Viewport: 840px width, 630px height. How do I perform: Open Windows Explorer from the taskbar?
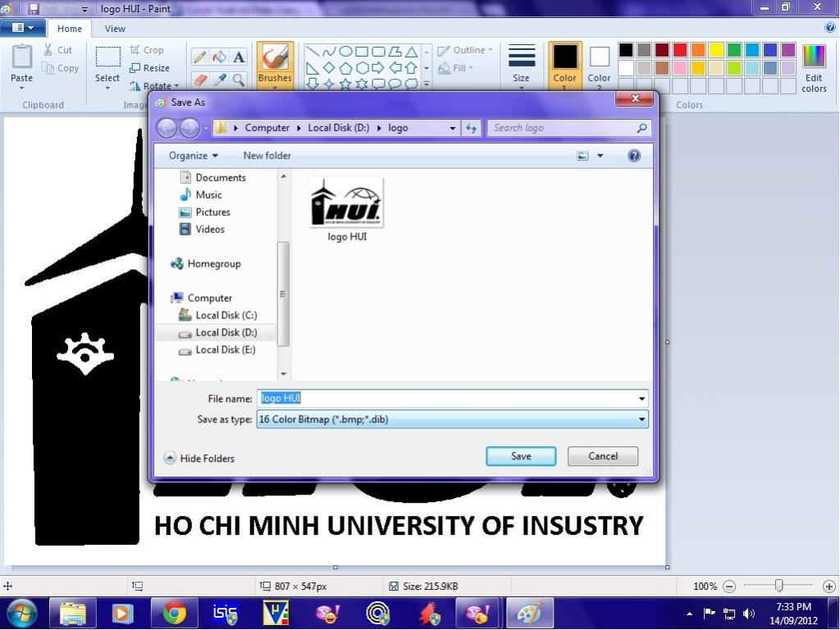point(73,614)
